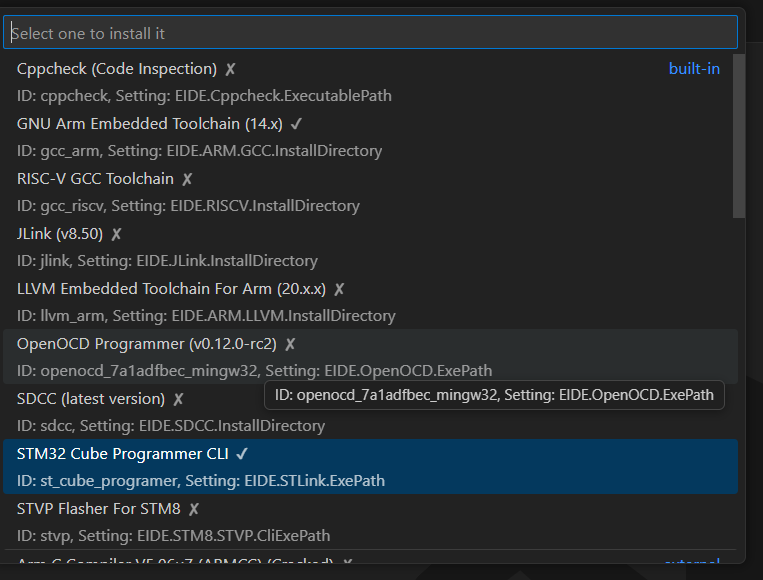The image size is (763, 580).
Task: Select JLink (v8.50) to install
Action: [370, 247]
